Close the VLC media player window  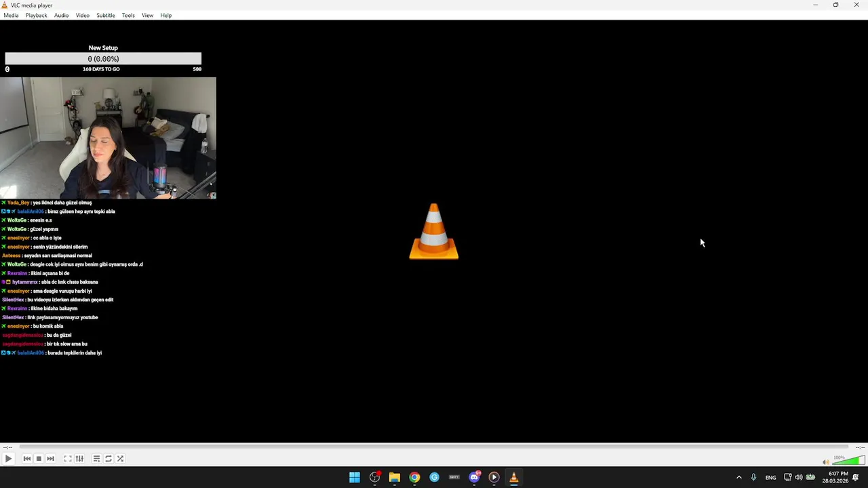coord(856,5)
